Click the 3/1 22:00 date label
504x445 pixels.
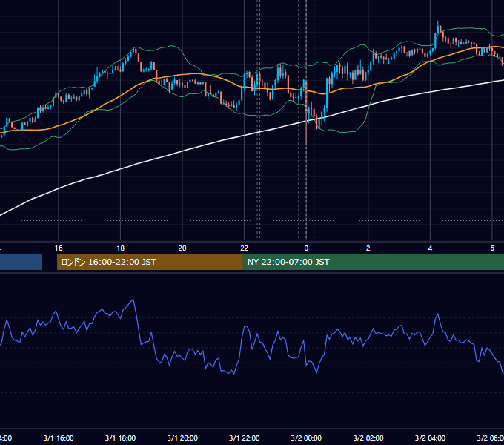pos(245,438)
